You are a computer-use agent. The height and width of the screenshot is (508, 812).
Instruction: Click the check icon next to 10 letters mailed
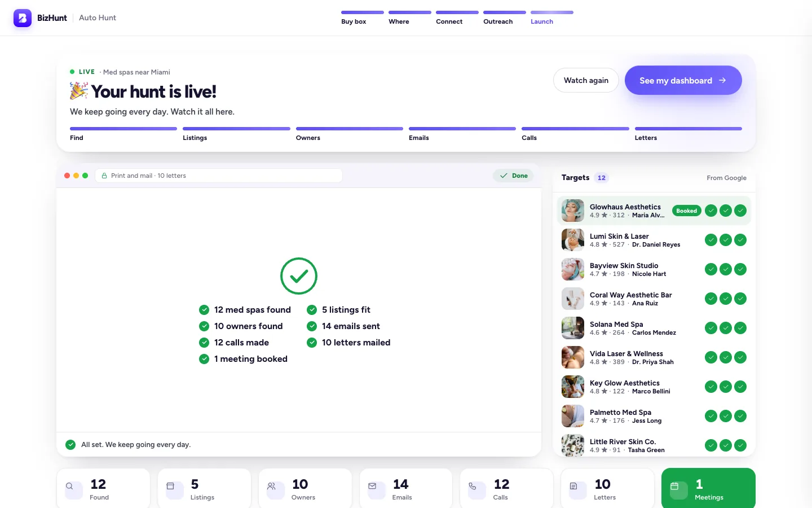click(x=312, y=343)
